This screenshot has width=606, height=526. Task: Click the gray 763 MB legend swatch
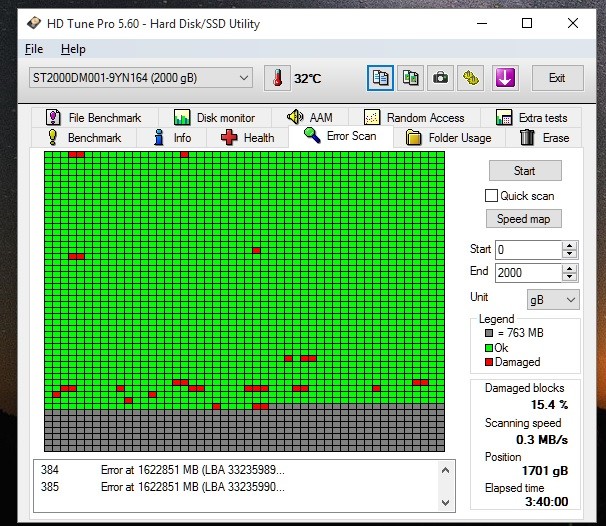(x=489, y=333)
